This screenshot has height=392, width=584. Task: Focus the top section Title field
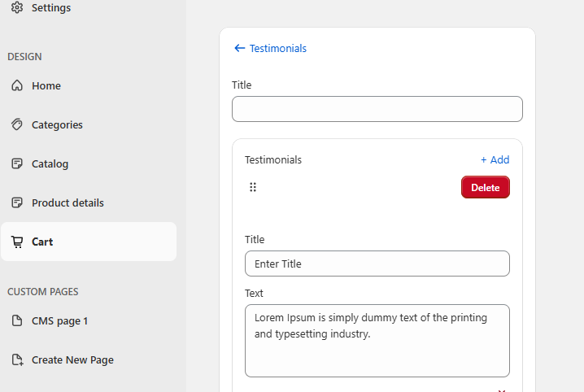coord(377,109)
